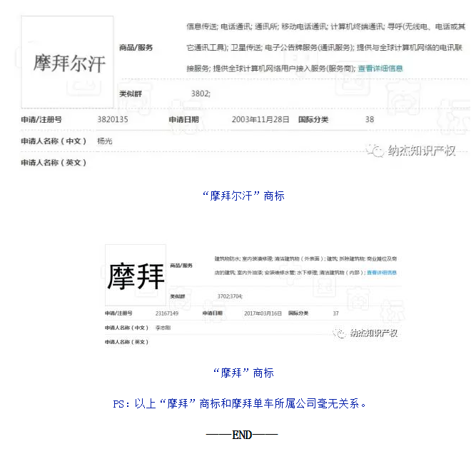The width and height of the screenshot is (476, 454).
Task: Click 申请人名称（中文）label in 摩拜 record
Action: tap(126, 328)
